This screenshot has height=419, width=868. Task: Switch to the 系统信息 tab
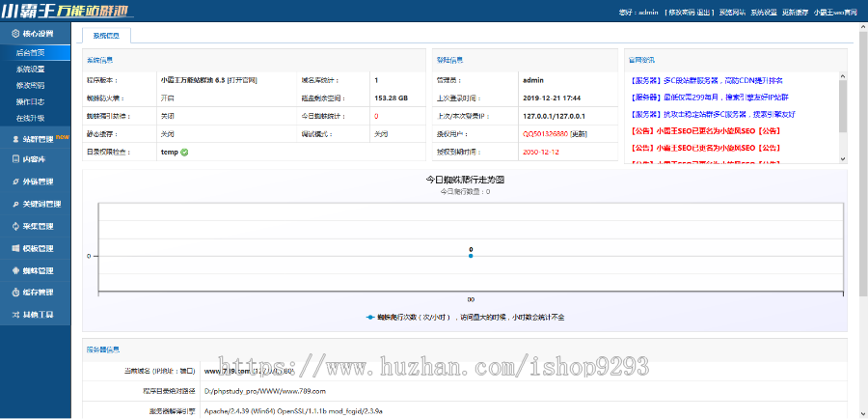pos(106,35)
